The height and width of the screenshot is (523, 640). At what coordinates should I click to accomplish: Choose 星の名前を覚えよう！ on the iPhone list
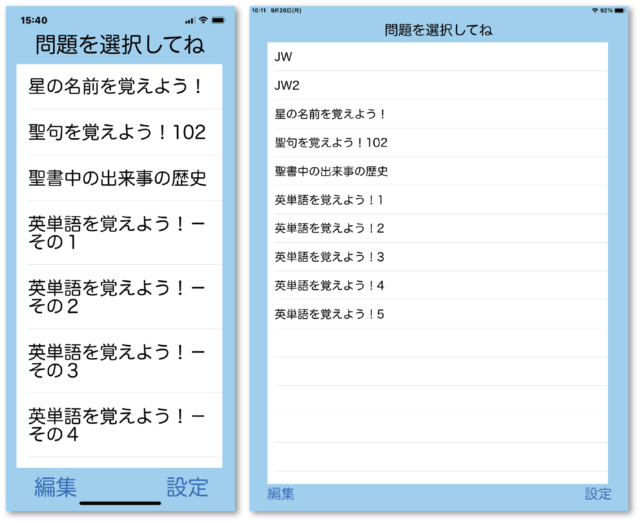pos(119,87)
